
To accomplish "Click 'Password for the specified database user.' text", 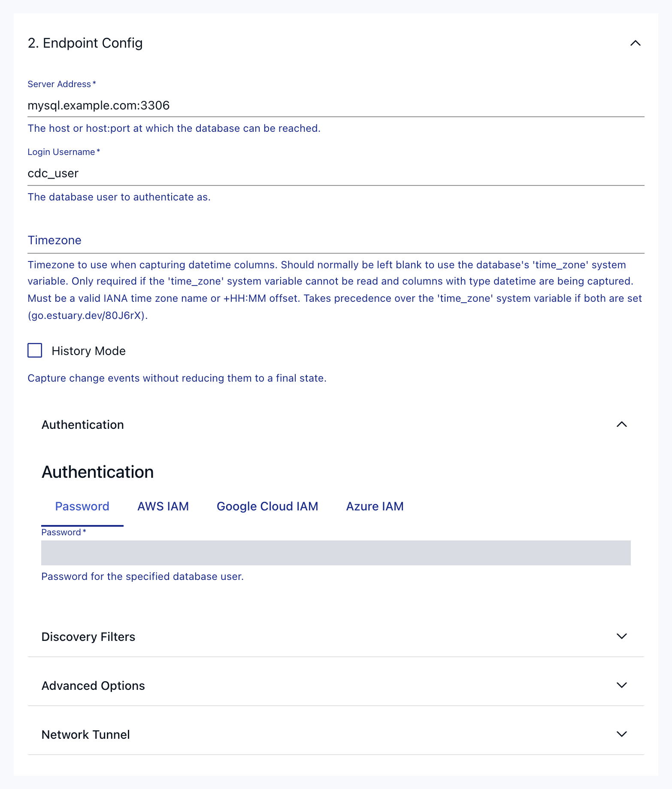I will click(x=142, y=577).
